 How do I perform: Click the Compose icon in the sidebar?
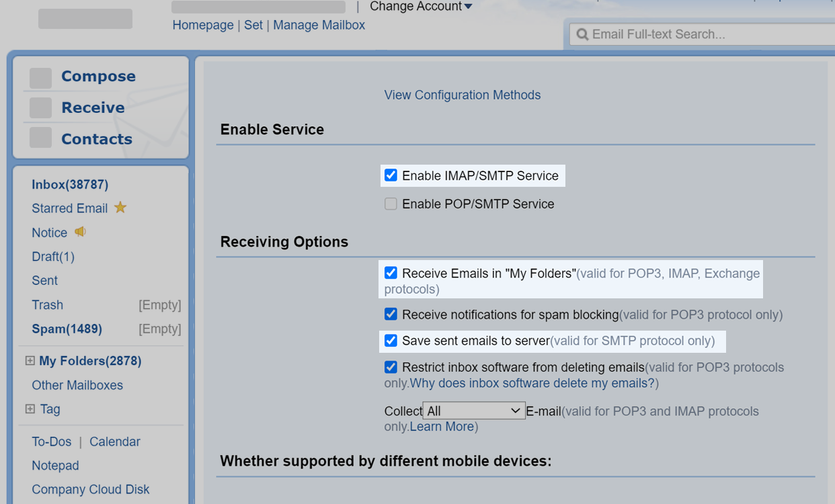click(40, 77)
